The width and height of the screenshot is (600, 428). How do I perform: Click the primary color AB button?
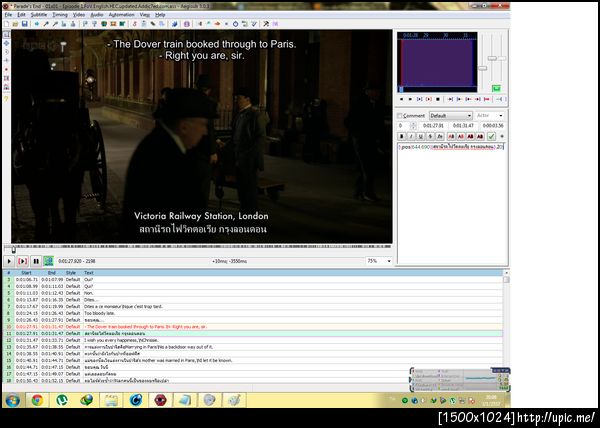[x=451, y=136]
